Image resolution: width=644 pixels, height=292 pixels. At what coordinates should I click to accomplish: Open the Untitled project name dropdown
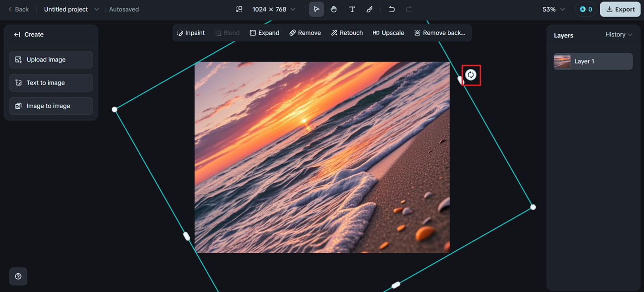(x=71, y=10)
